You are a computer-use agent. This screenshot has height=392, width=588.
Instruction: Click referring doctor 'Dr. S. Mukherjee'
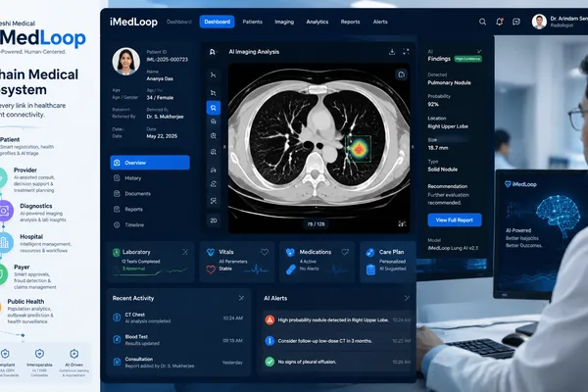(165, 117)
